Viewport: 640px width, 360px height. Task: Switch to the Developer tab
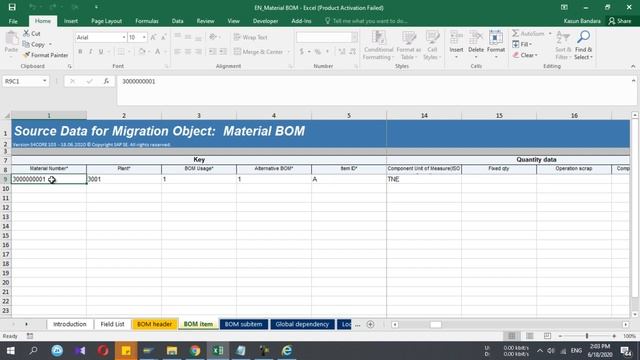(x=265, y=21)
